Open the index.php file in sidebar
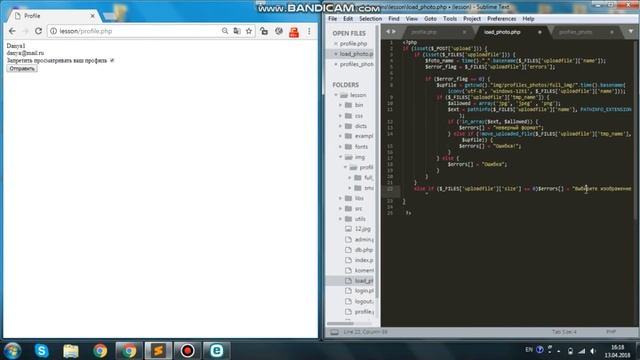This screenshot has height=360, width=640. [364, 260]
